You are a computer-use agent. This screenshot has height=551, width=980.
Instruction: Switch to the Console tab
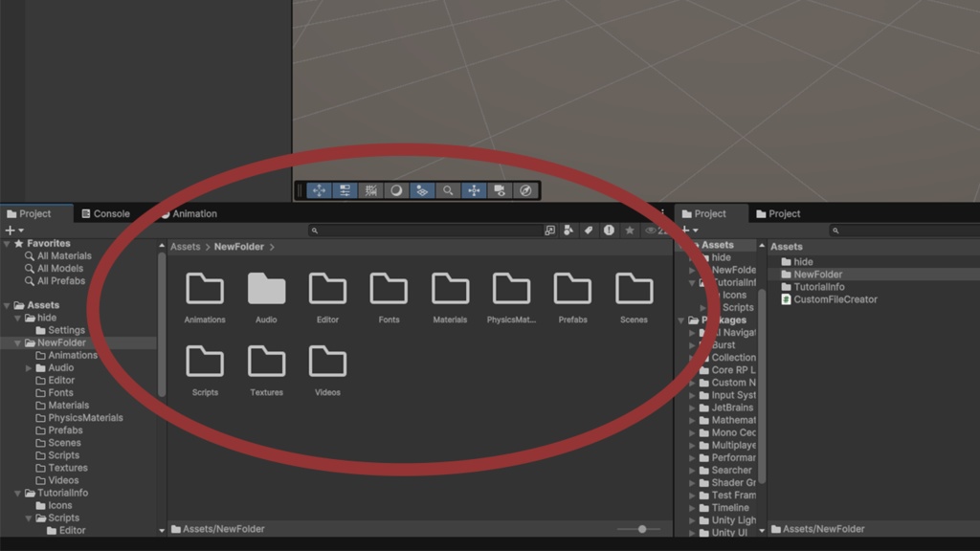tap(105, 212)
